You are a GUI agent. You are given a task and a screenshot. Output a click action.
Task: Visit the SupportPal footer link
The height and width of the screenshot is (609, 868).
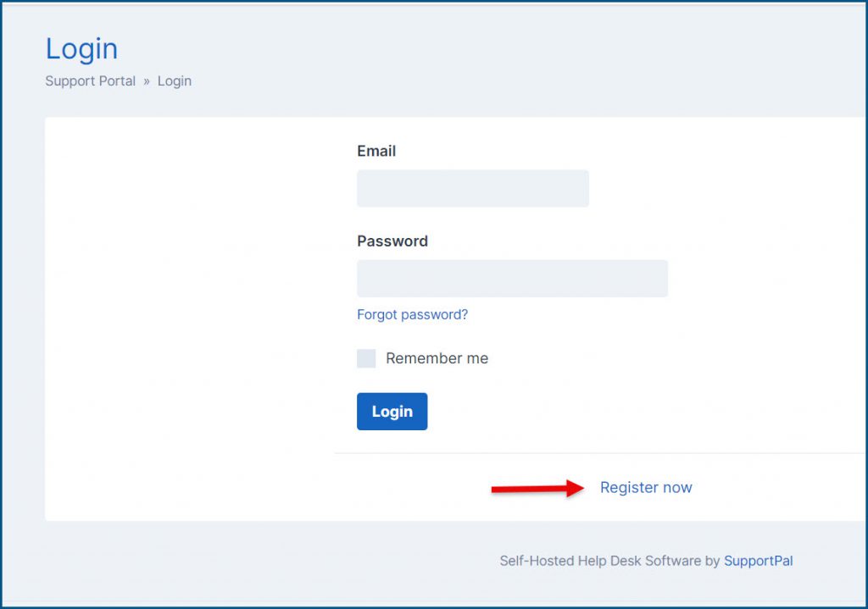pyautogui.click(x=759, y=561)
